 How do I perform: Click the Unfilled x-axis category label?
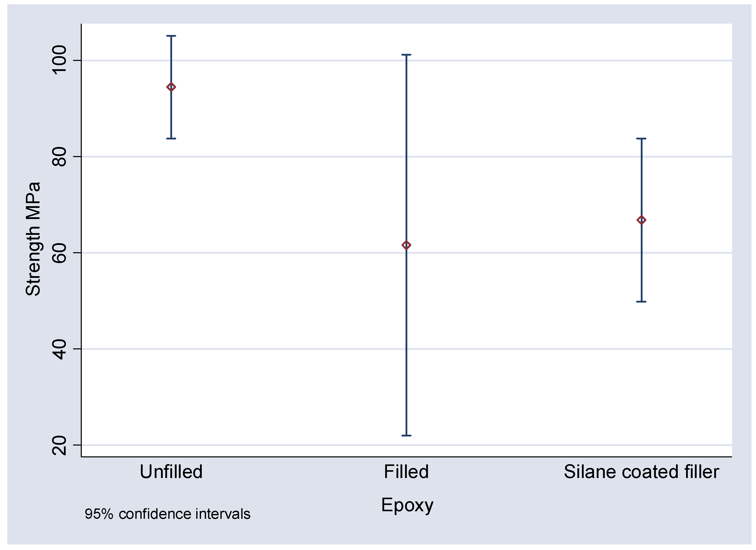pyautogui.click(x=171, y=472)
